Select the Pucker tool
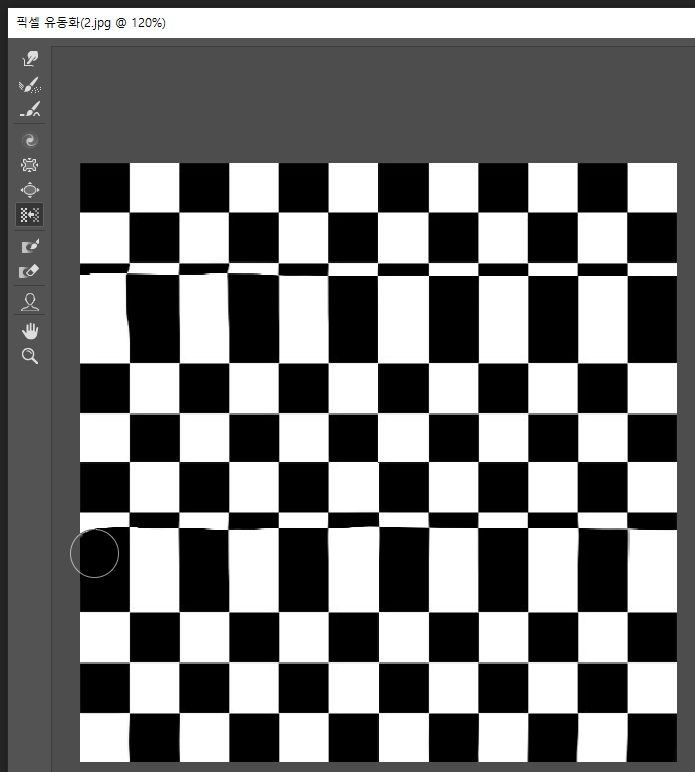695x772 pixels. pyautogui.click(x=30, y=165)
